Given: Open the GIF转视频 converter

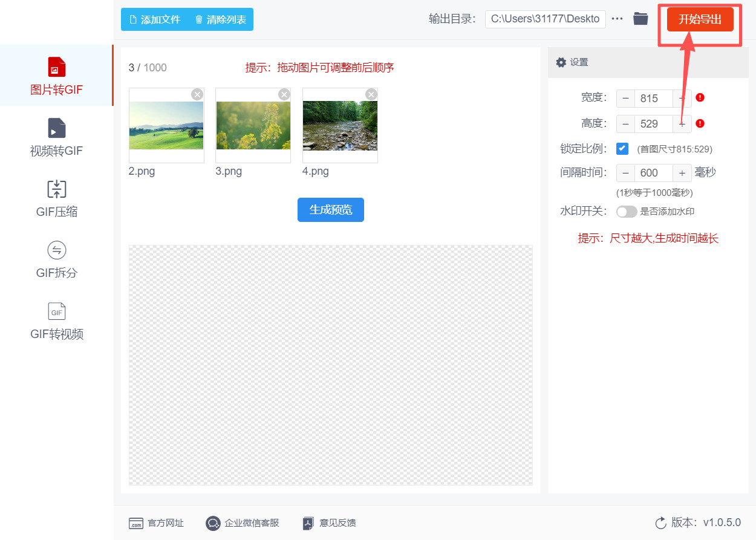Looking at the screenshot, I should (56, 321).
